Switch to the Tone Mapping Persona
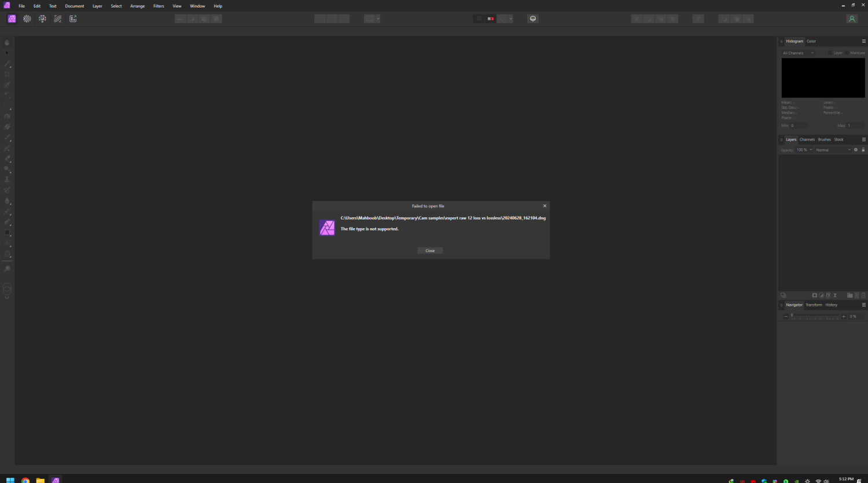The width and height of the screenshot is (868, 483). [x=57, y=19]
